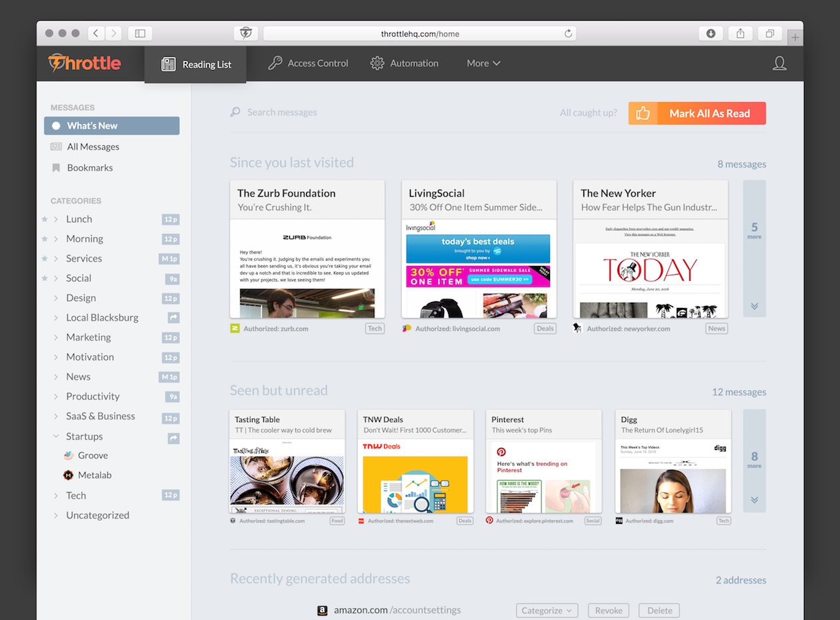Click the Safari downloads icon
The width and height of the screenshot is (840, 620).
point(711,33)
